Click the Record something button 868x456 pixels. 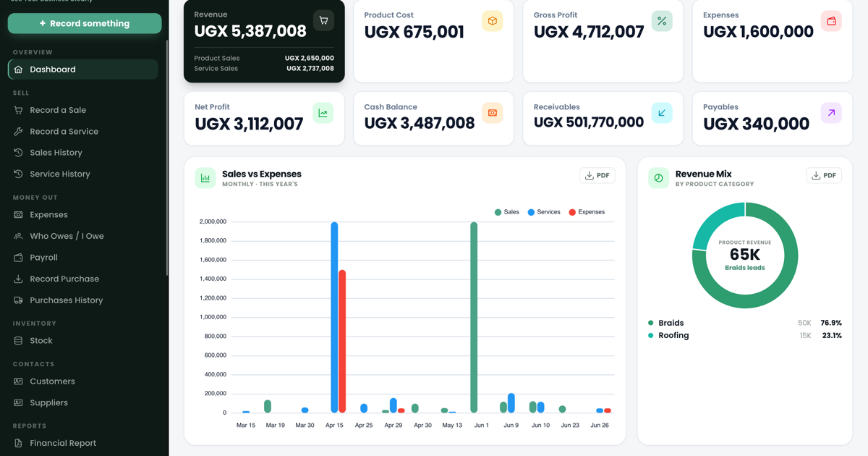(x=85, y=23)
